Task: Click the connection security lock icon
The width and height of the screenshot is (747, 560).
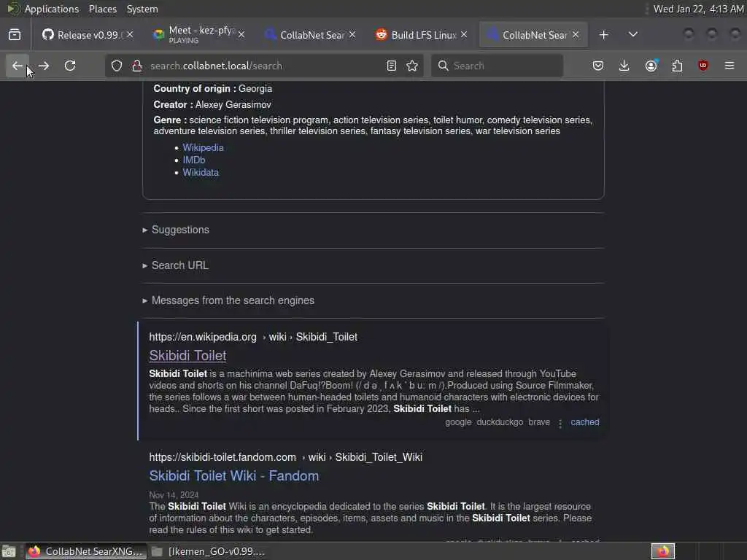Action: pyautogui.click(x=137, y=66)
